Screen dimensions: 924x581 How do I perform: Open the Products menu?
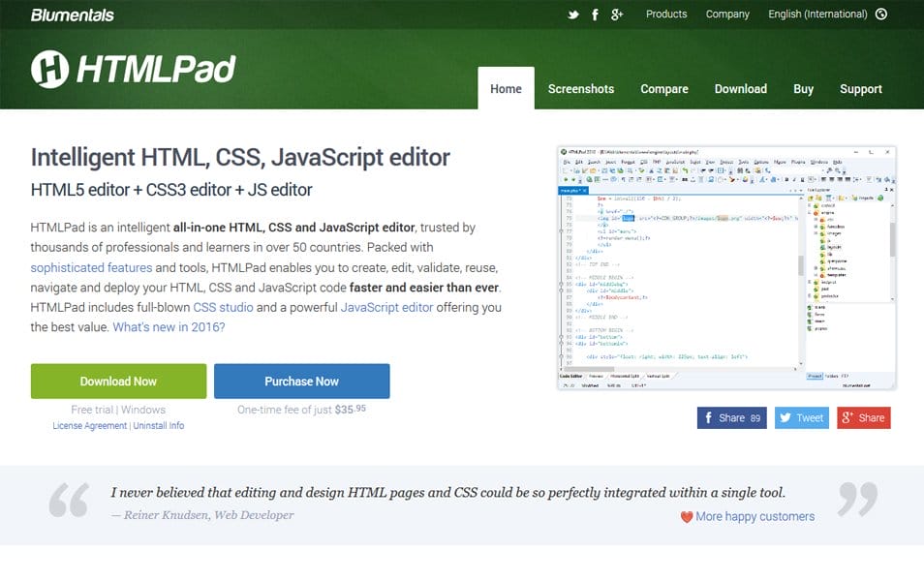pyautogui.click(x=666, y=15)
